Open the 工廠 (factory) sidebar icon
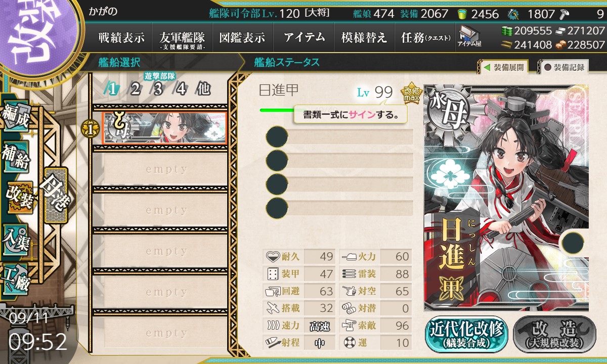Viewport: 607px width, 364px height. (x=15, y=279)
